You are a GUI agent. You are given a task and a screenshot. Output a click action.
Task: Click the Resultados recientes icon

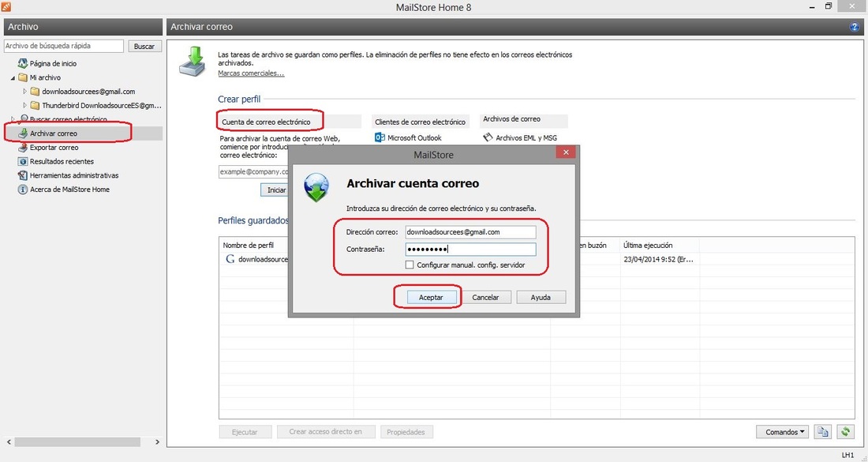pos(23,162)
